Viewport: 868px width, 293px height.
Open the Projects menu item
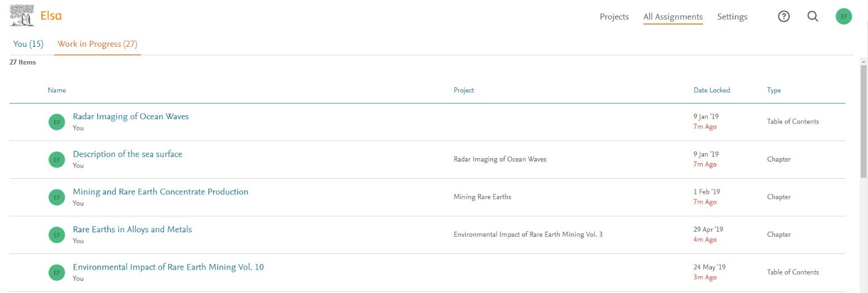point(614,17)
